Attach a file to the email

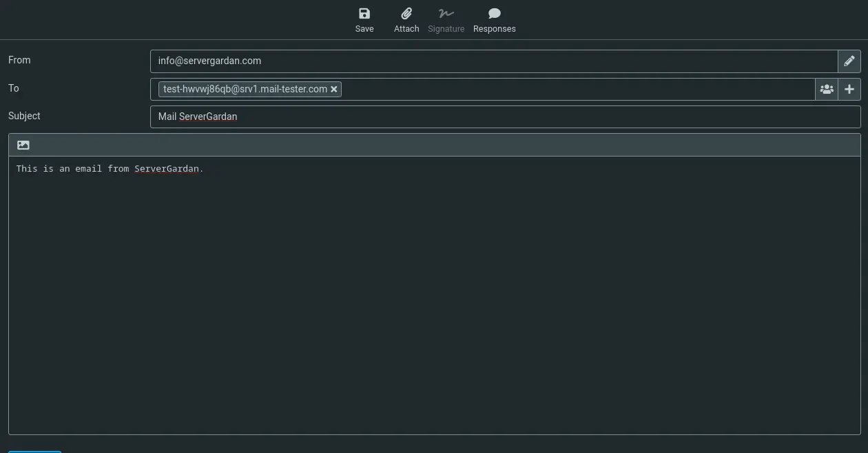[x=406, y=20]
